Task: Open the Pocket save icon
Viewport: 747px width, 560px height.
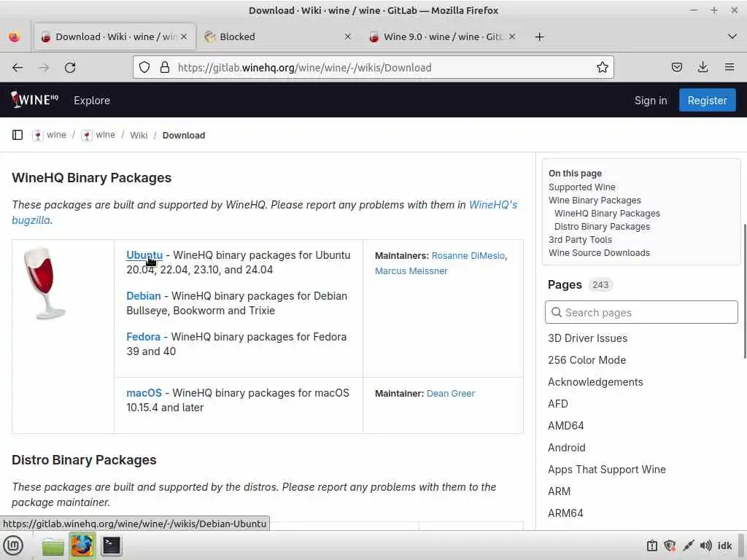Action: [x=676, y=68]
